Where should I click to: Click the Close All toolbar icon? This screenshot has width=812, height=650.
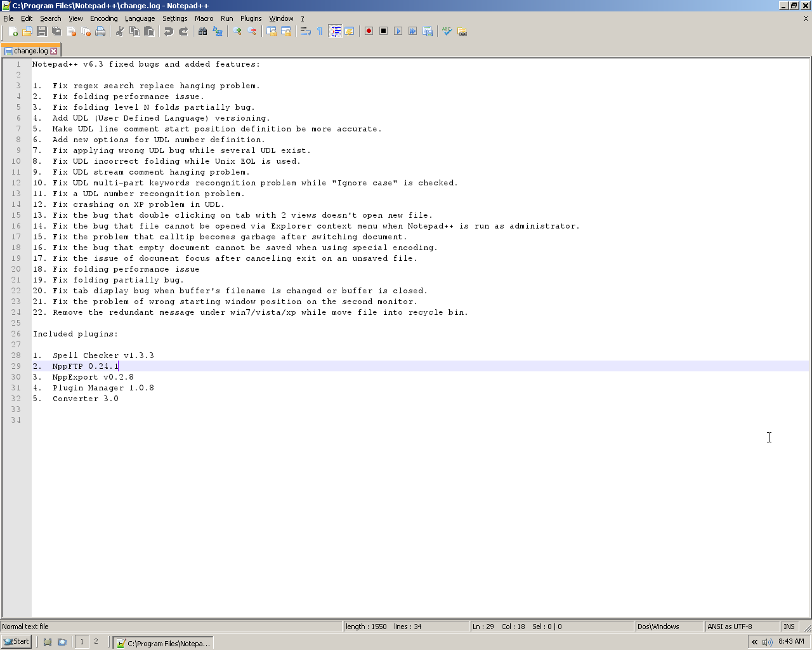86,31
